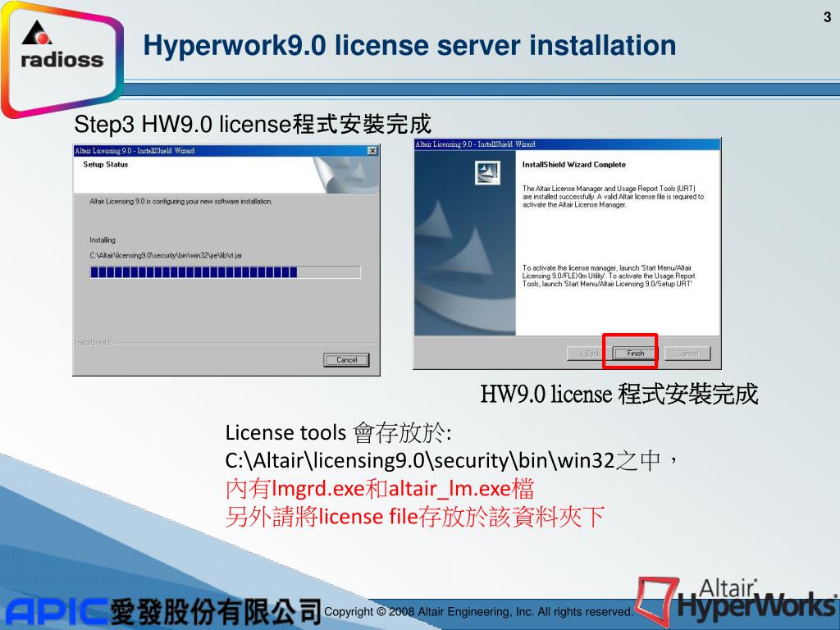Click the Altair HyperWorks logo in the footer
This screenshot has width=840, height=630.
[737, 601]
